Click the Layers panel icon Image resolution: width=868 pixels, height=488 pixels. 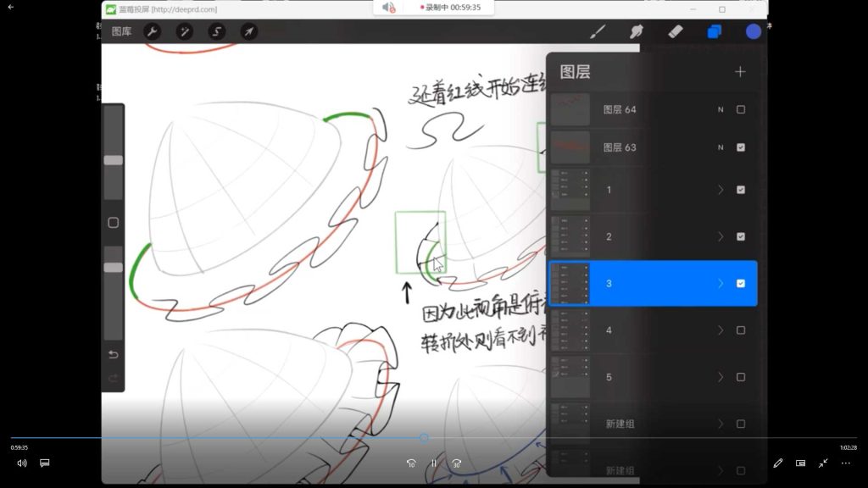pyautogui.click(x=714, y=31)
